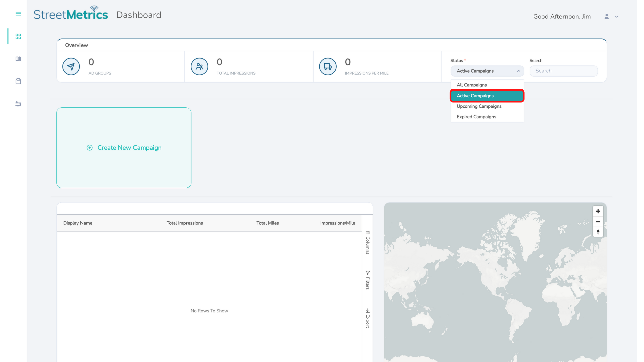Screen dimensions: 644x362
Task: Open the Columns side panel tab
Action: coord(368,243)
